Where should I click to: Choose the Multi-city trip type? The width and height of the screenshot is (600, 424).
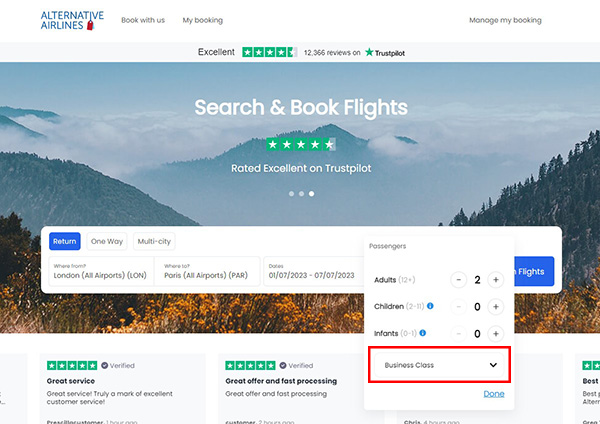click(154, 241)
